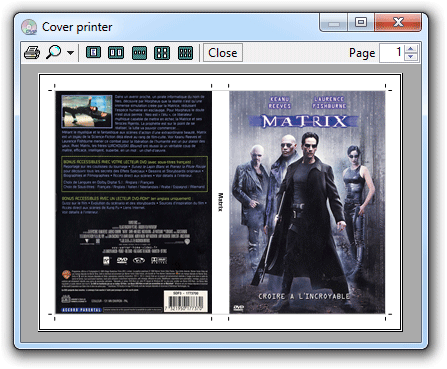The height and width of the screenshot is (369, 447).
Task: Open the zoom dropdown arrow
Action: coord(70,53)
